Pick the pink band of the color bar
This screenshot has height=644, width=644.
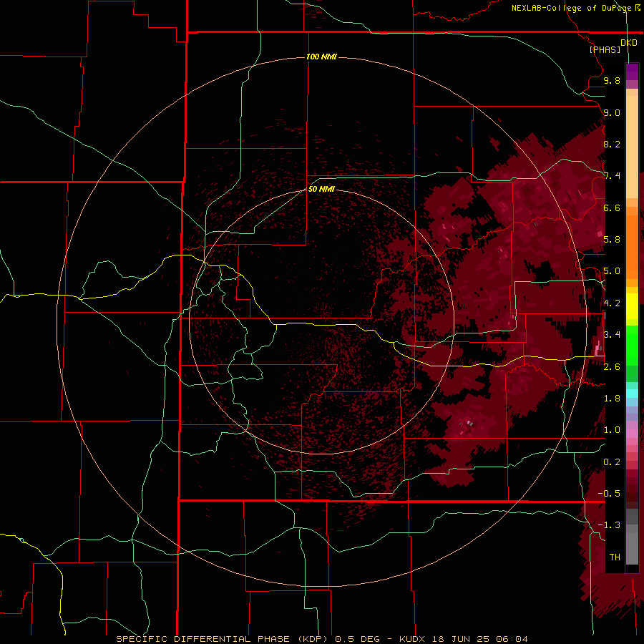click(632, 434)
